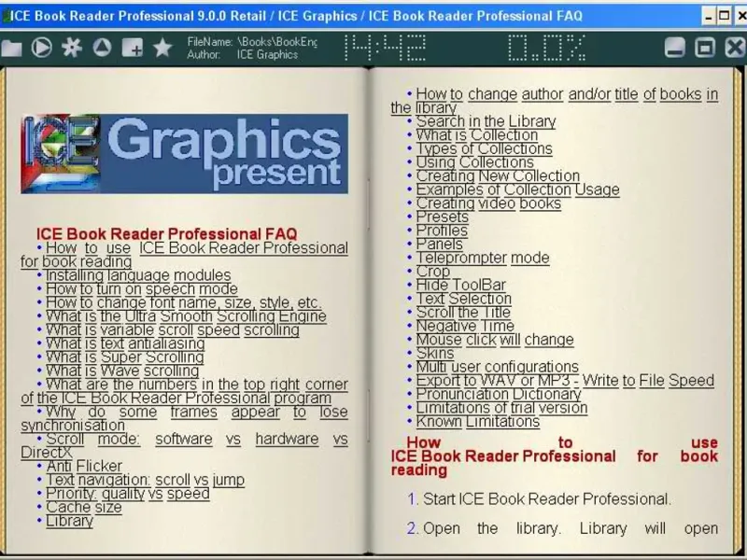This screenshot has height=560, width=747.
Task: Open 'Multi user configurations' link
Action: tap(498, 367)
